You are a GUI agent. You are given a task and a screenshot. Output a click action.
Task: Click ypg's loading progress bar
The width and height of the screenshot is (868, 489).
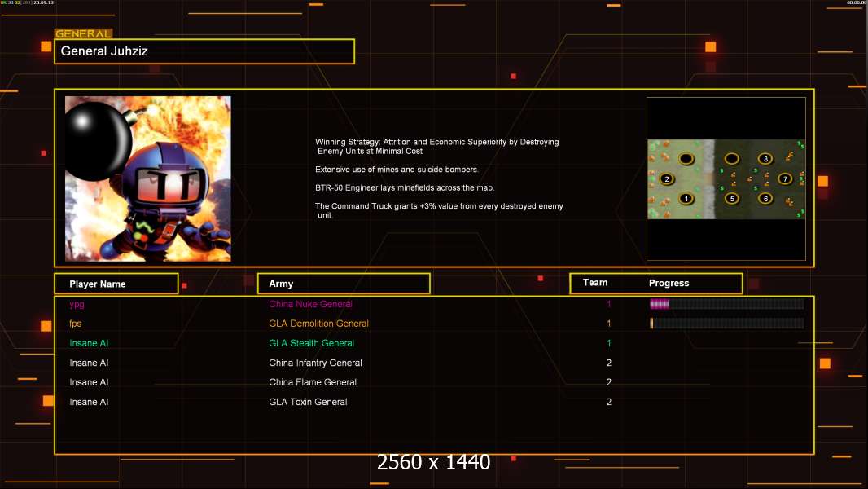pyautogui.click(x=727, y=303)
